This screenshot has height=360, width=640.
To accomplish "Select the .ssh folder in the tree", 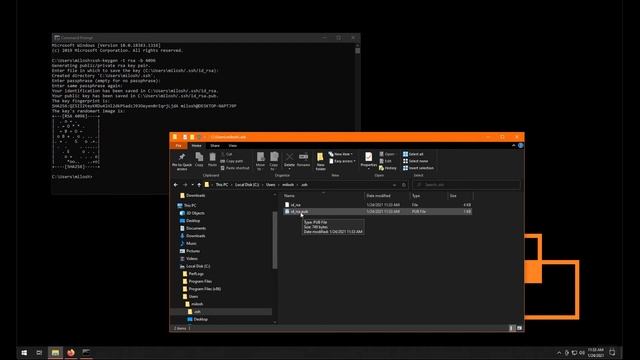I will click(194, 312).
